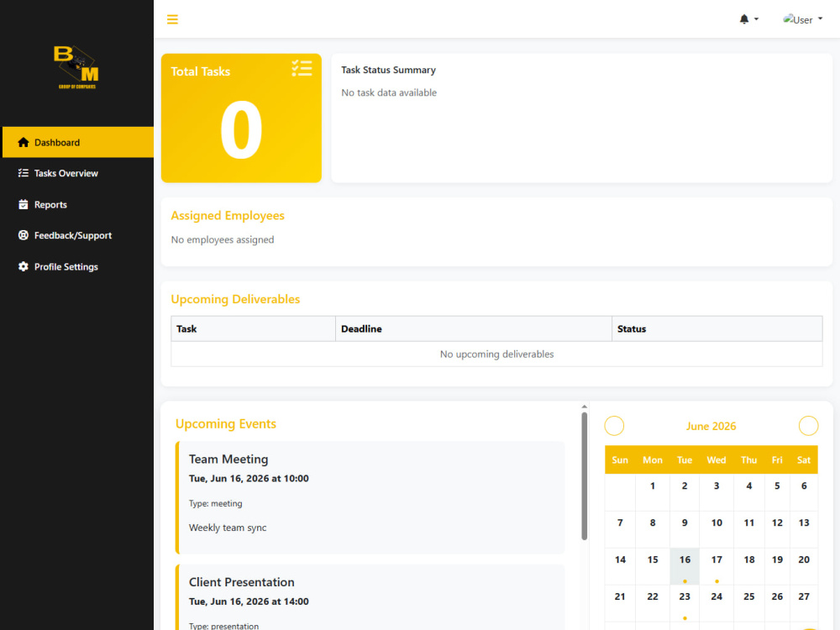
Task: Click the Upcoming Deliverables heading
Action: pyautogui.click(x=235, y=299)
